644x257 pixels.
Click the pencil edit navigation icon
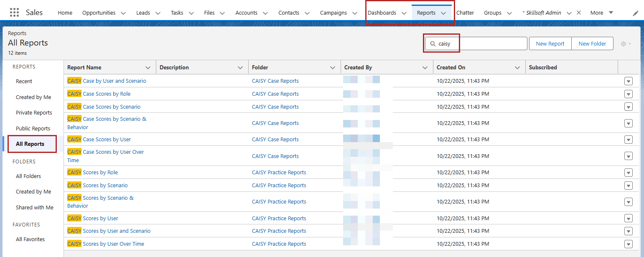click(636, 13)
